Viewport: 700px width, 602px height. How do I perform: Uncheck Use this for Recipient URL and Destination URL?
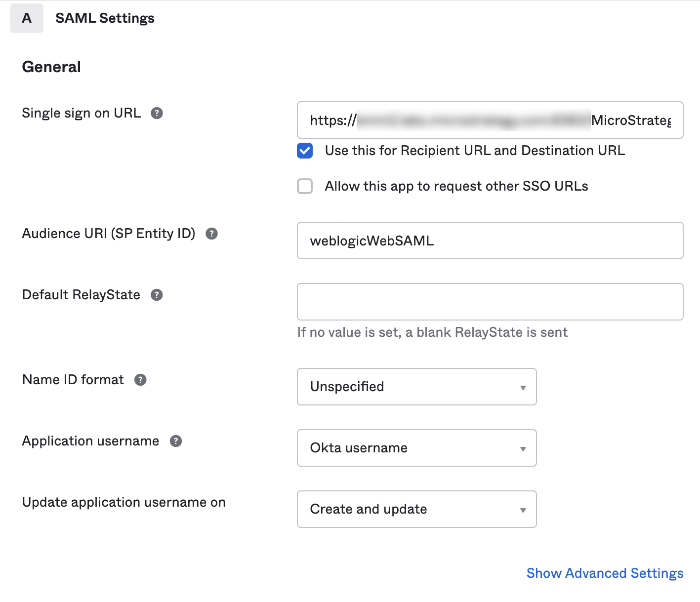(x=305, y=151)
